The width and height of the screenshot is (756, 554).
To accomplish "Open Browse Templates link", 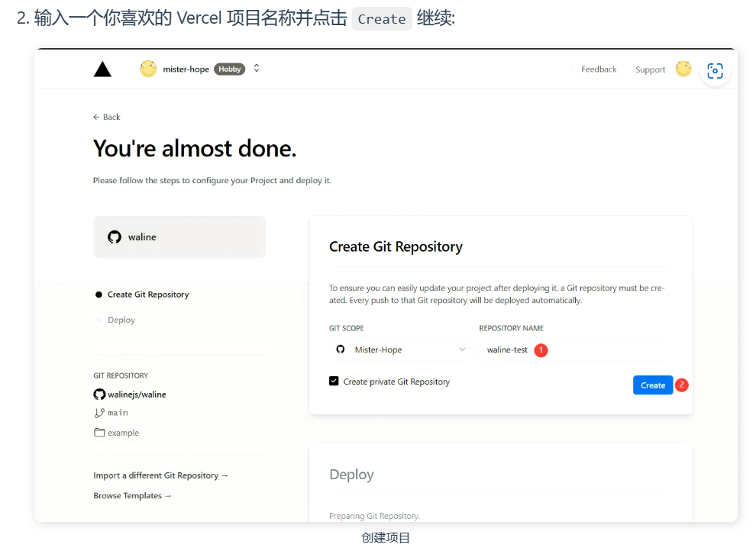I will [132, 496].
